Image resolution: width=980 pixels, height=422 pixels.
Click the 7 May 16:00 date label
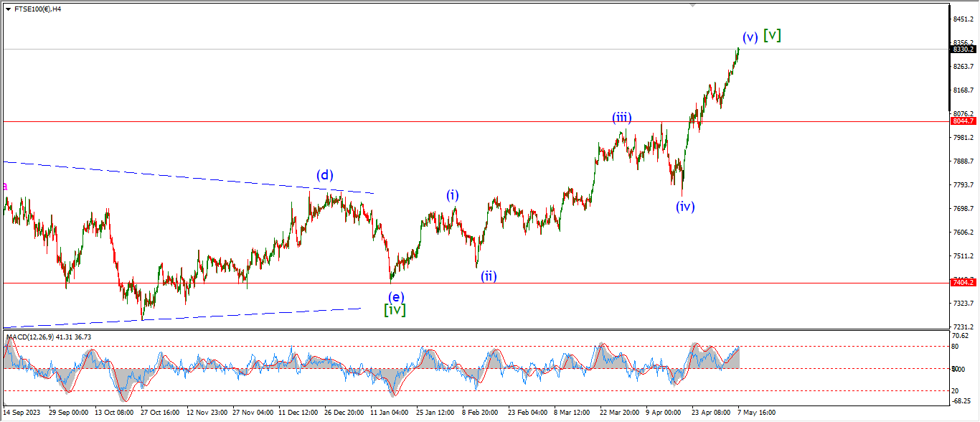pyautogui.click(x=756, y=413)
